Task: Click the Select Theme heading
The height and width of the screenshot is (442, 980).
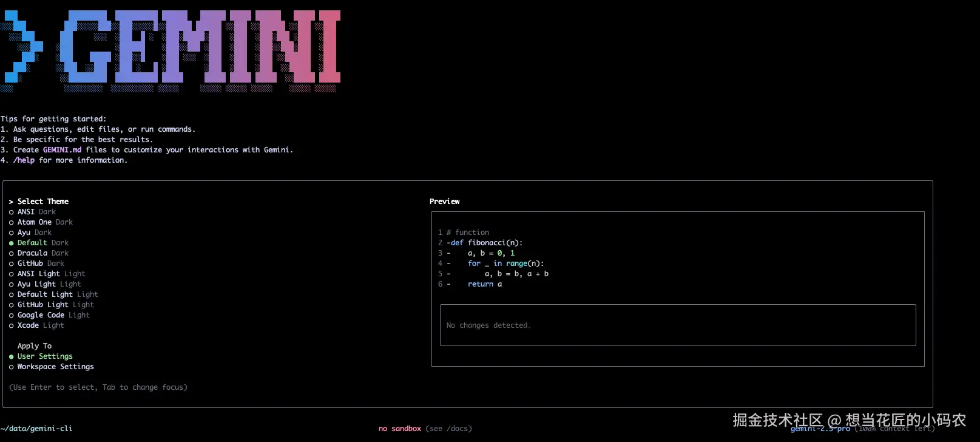Action: 42,202
